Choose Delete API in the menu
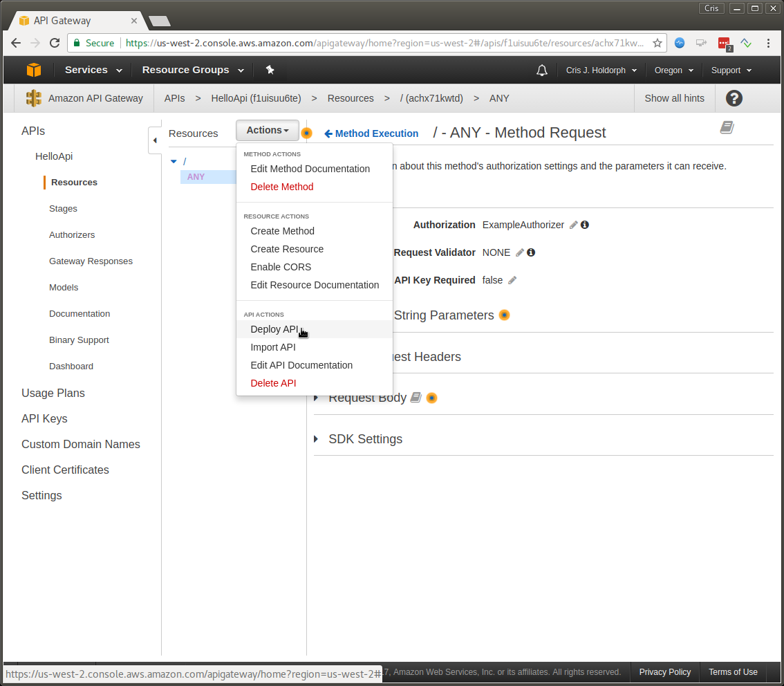Image resolution: width=784 pixels, height=686 pixels. (315, 384)
